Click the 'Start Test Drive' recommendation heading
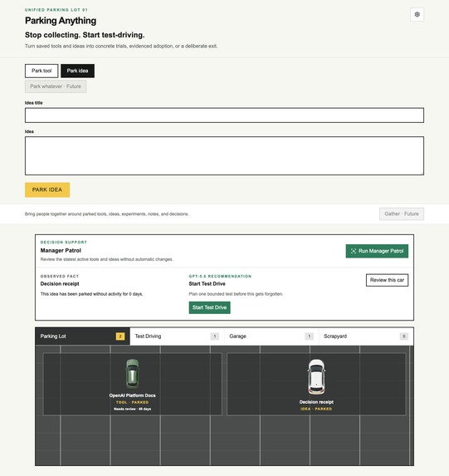 point(207,284)
